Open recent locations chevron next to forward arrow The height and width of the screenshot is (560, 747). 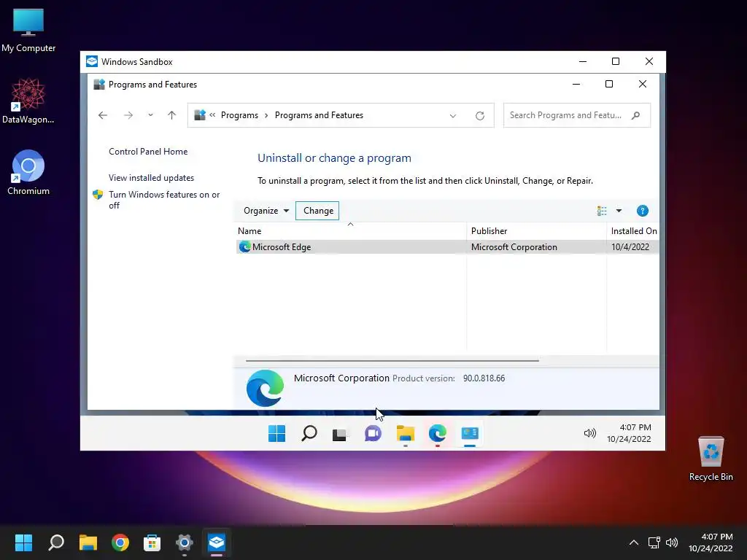(x=150, y=115)
